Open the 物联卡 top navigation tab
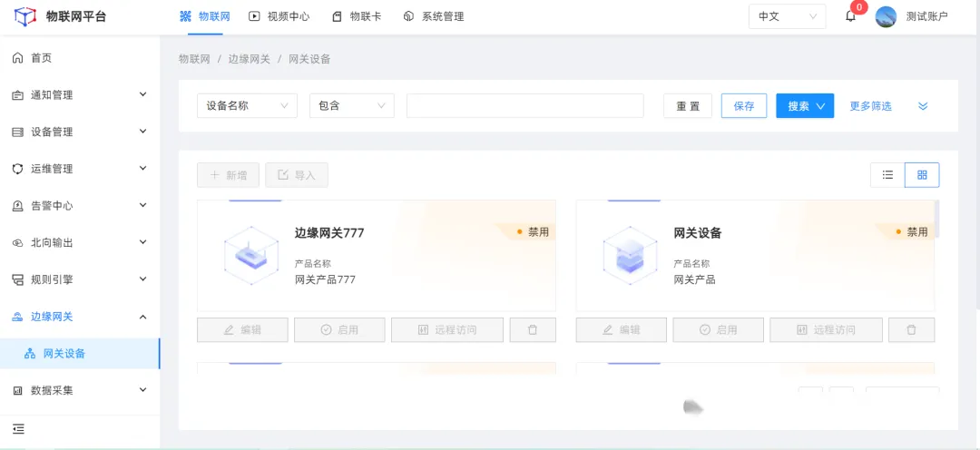This screenshot has width=980, height=450. point(357,17)
